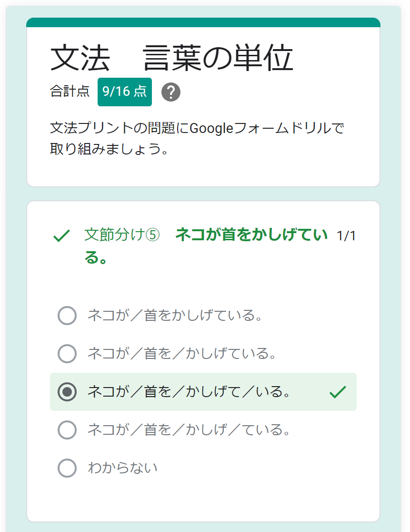Toggle the selected radio ネコが／首を／かしげて／いる。
The image size is (410, 532).
click(67, 392)
